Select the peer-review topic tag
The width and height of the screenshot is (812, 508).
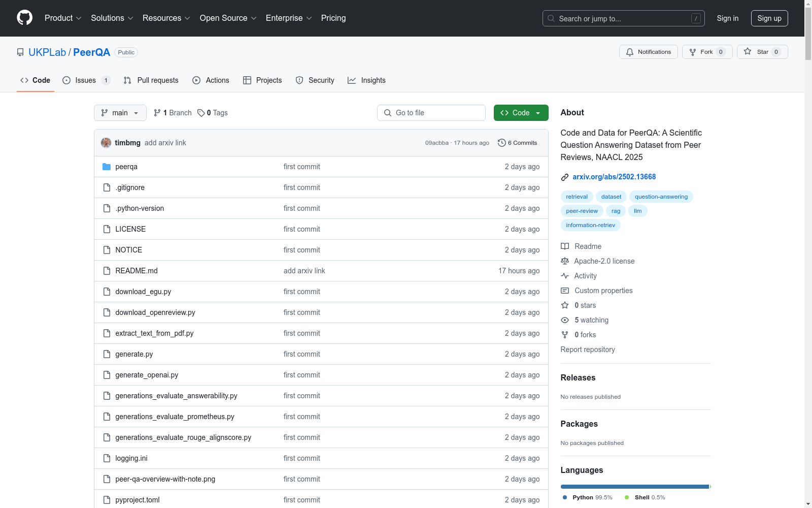[582, 211]
